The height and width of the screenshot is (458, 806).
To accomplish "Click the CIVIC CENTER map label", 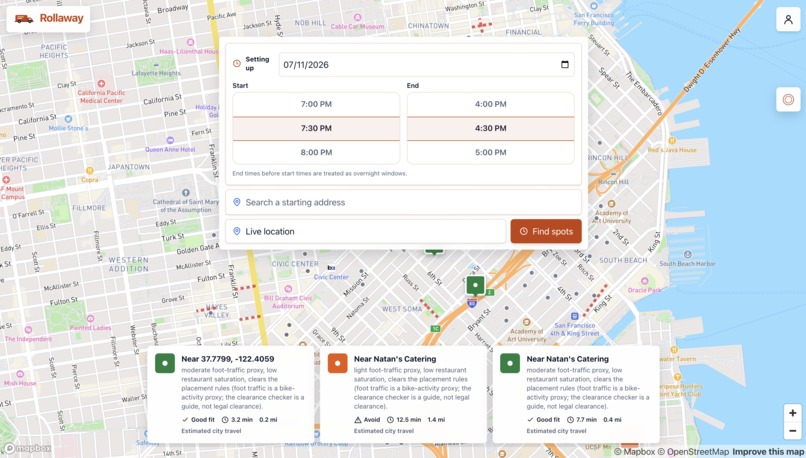I will click(295, 264).
